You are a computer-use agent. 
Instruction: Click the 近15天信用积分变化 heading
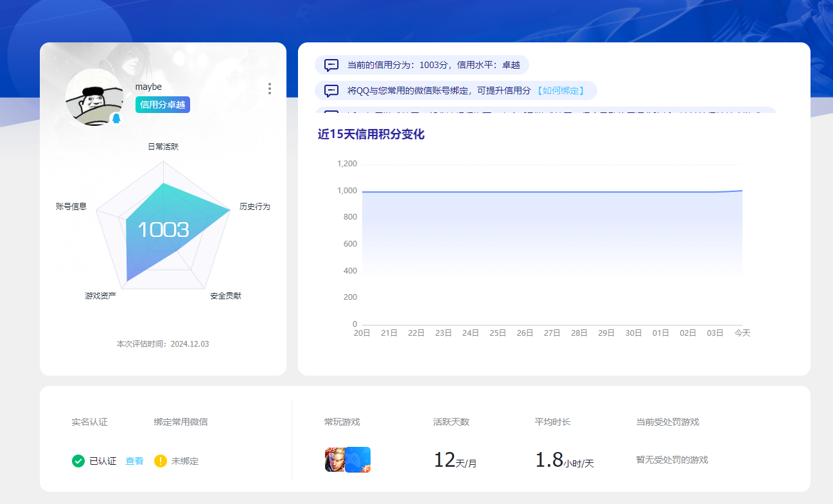[x=371, y=134]
